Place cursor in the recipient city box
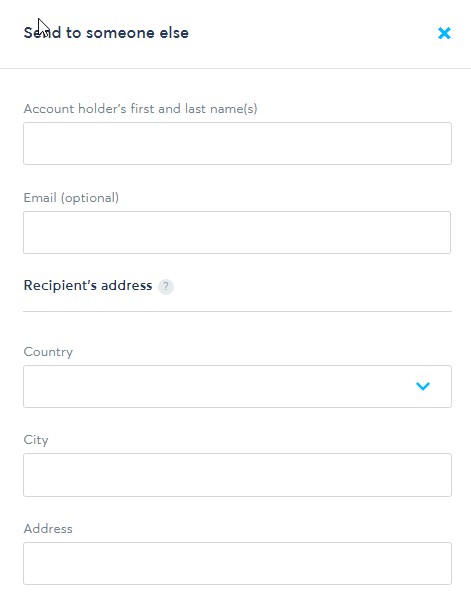Viewport: 471px width, 600px height. tap(237, 475)
